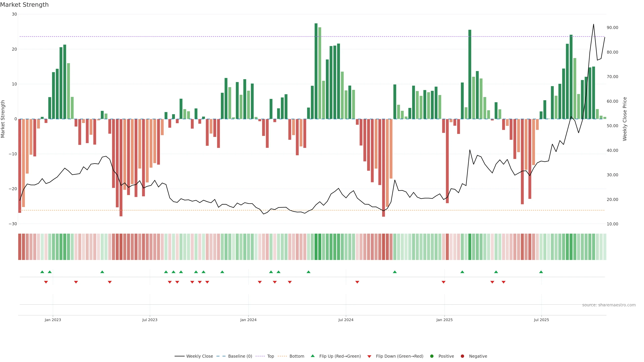The height and width of the screenshot is (362, 644).
Task: Toggle the Bottom line legend entry
Action: coord(297,356)
